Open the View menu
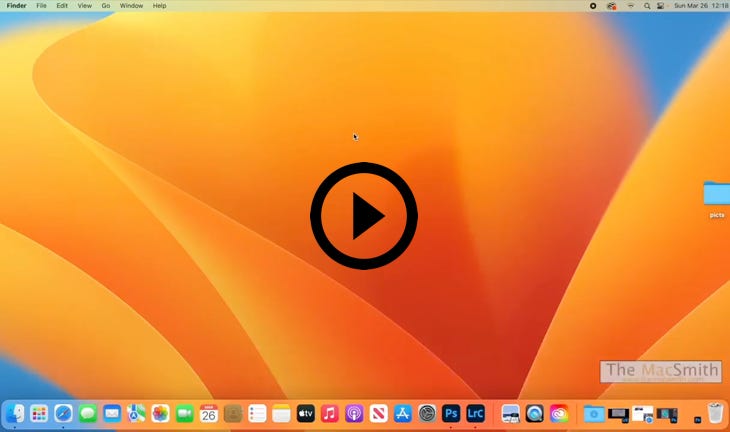Screen dimensions: 730x432 pos(84,6)
